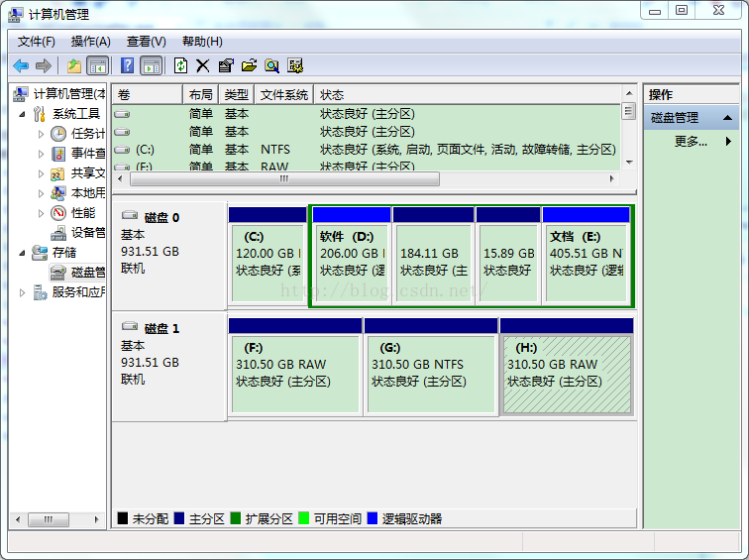
Task: Click the 扩展分区 green legend swatch
Action: point(236,518)
